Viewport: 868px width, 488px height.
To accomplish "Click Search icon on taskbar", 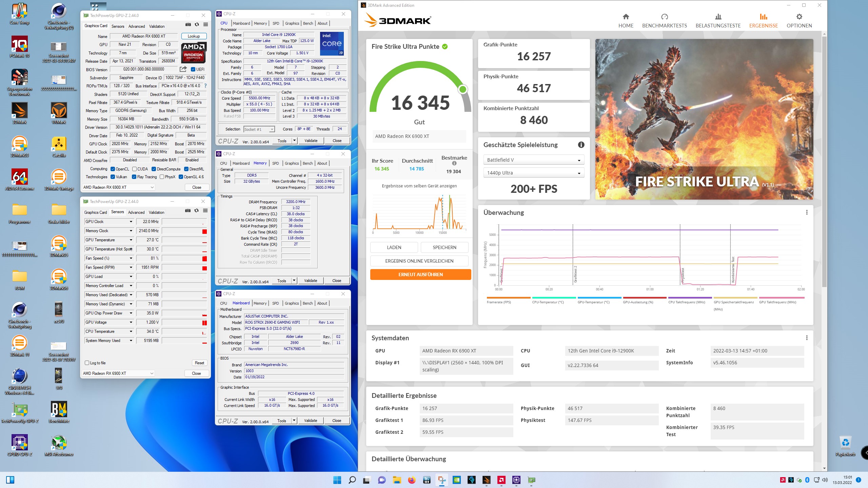I will click(352, 480).
